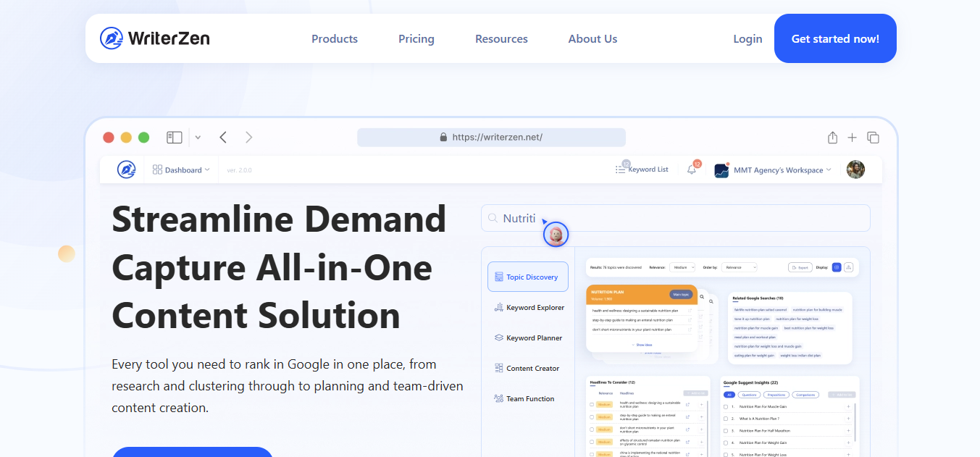
Task: Open external link for Headlines 'health and wellness' row
Action: click(x=687, y=405)
